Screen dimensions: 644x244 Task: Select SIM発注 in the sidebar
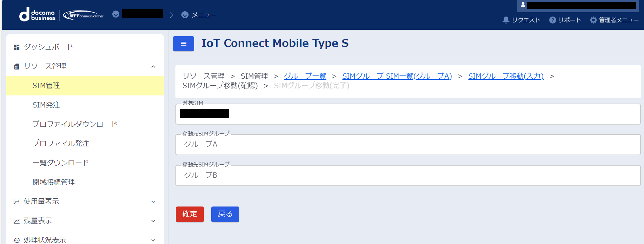[46, 105]
